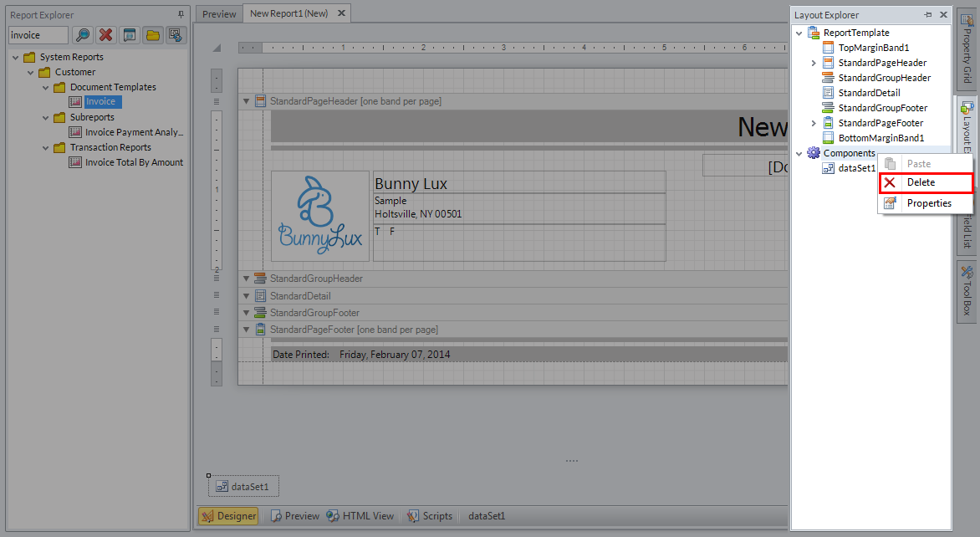Pin the Report Explorer panel
Image resolution: width=980 pixels, height=537 pixels.
pyautogui.click(x=181, y=15)
